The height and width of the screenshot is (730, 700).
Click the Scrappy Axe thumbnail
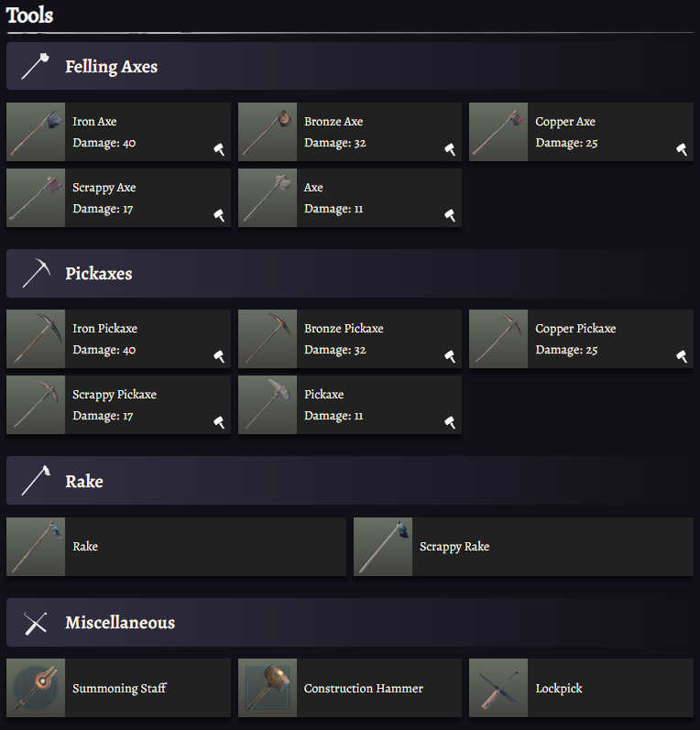coord(36,198)
